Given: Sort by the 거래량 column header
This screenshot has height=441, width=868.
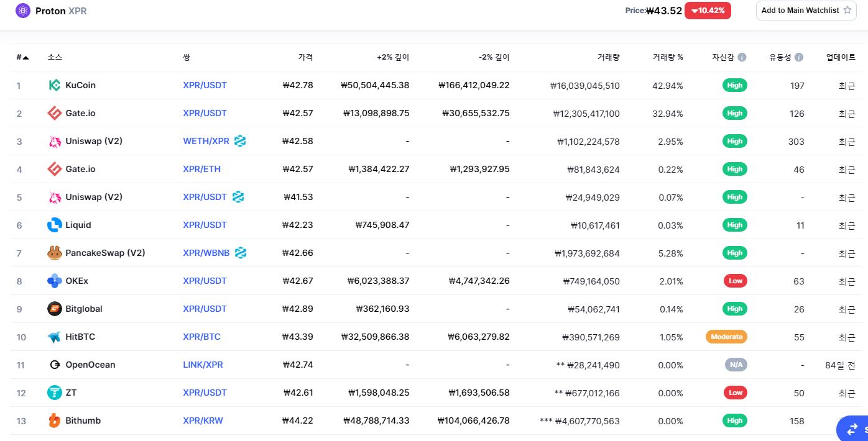Looking at the screenshot, I should pyautogui.click(x=608, y=57).
